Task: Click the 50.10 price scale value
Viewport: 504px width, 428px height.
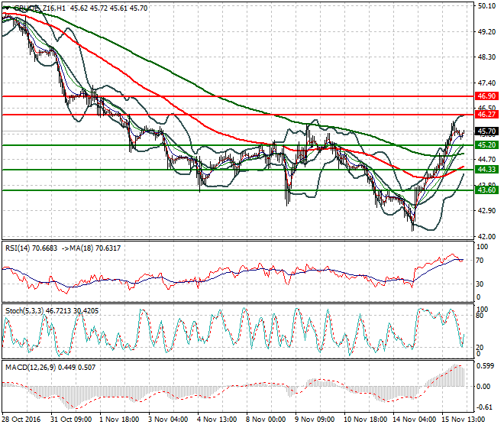Action: 486,6
